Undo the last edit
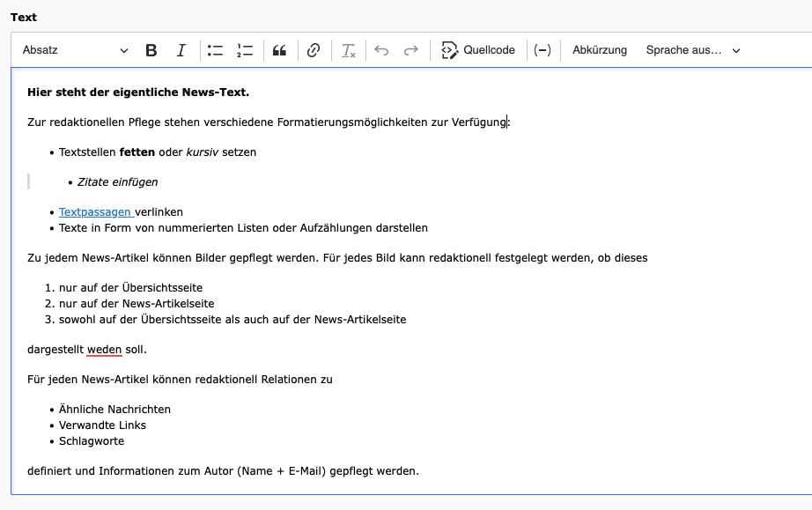Image resolution: width=812 pixels, height=510 pixels. click(381, 50)
